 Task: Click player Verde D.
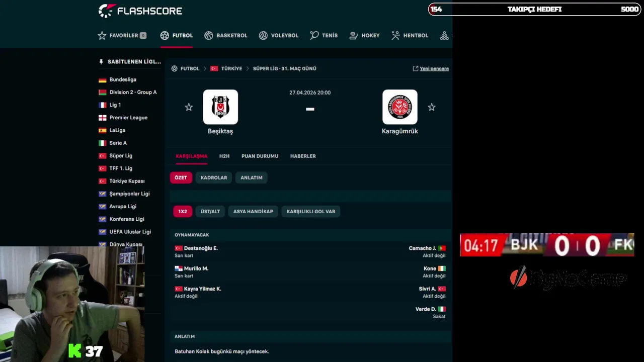coord(426,309)
